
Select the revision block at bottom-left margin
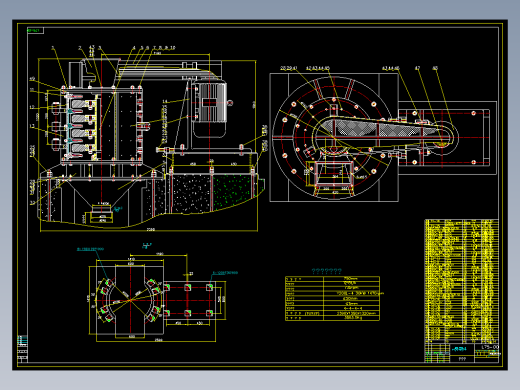click(22, 349)
